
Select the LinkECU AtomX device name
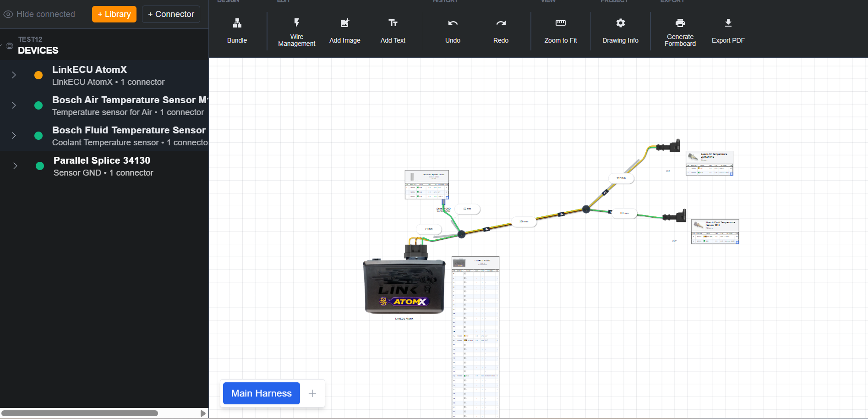point(89,70)
